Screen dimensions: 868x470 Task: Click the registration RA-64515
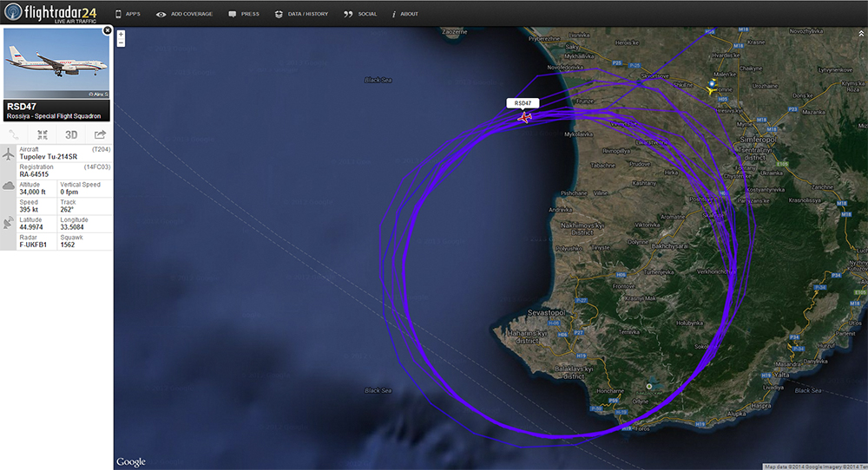tap(34, 174)
